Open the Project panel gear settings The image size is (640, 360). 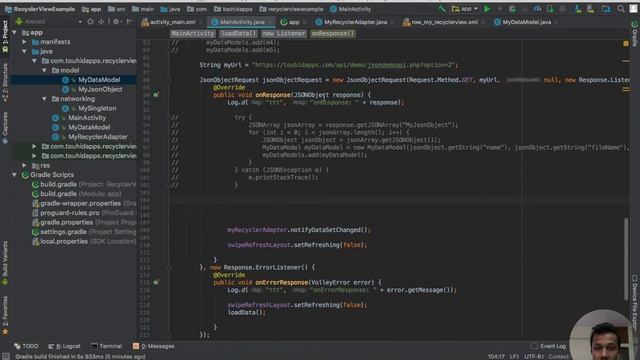point(116,21)
